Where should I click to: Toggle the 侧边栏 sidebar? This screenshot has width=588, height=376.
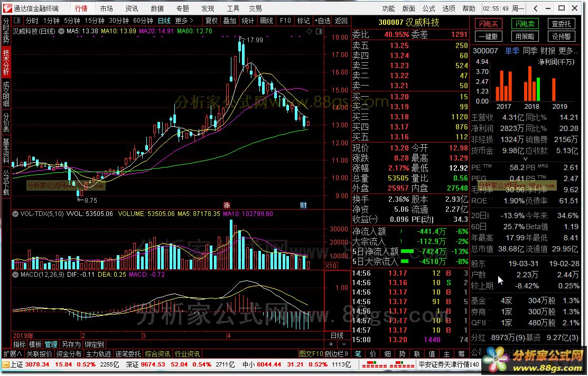(337, 354)
